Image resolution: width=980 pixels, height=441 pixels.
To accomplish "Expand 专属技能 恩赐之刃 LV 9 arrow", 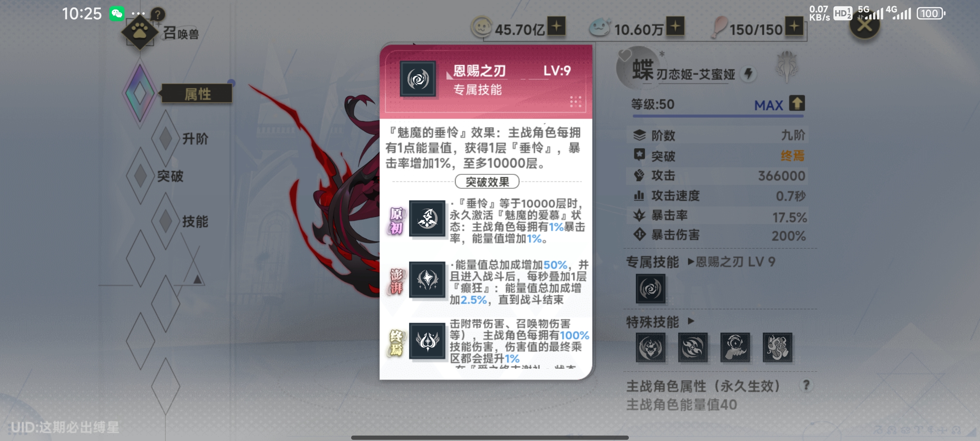I will click(691, 261).
